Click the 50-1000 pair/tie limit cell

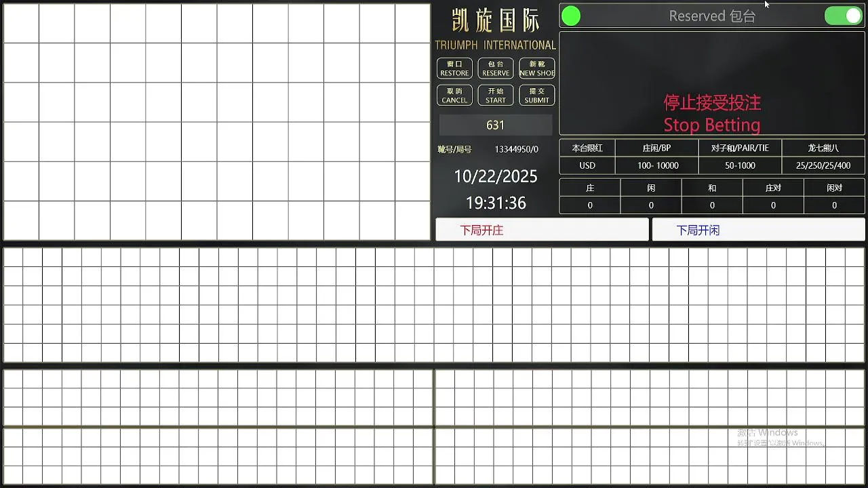740,165
